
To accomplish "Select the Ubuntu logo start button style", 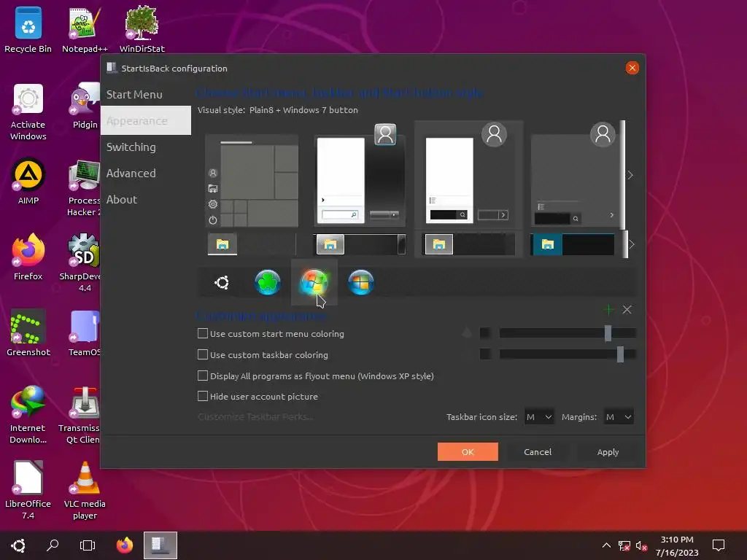I will (222, 282).
